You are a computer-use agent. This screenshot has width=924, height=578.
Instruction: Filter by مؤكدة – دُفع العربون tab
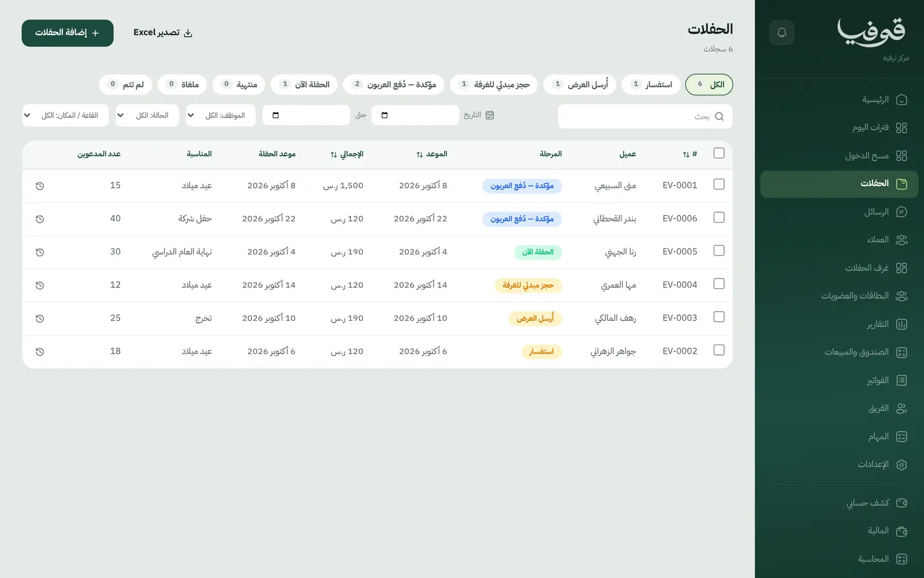pos(394,84)
